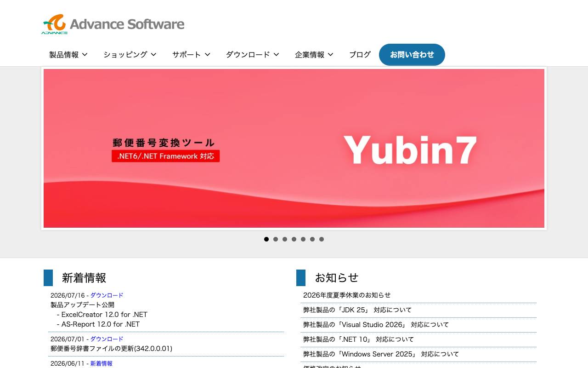Open the ダウンロード menu label
588x368 pixels.
pyautogui.click(x=248, y=54)
